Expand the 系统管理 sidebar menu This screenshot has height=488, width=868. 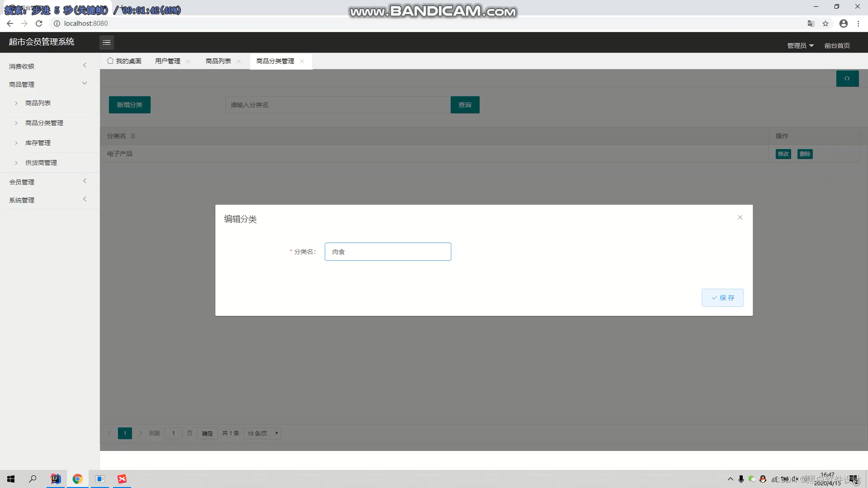coord(50,200)
